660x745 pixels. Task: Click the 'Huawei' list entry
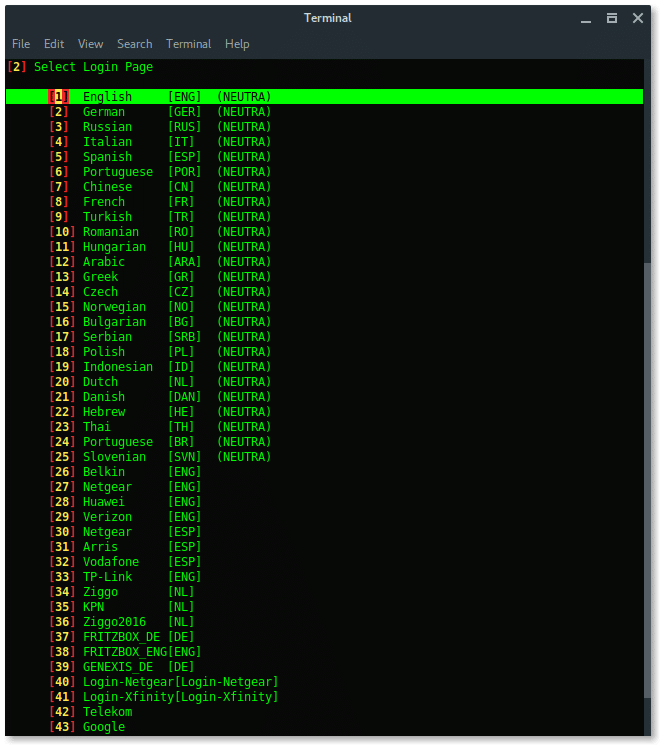pos(104,502)
